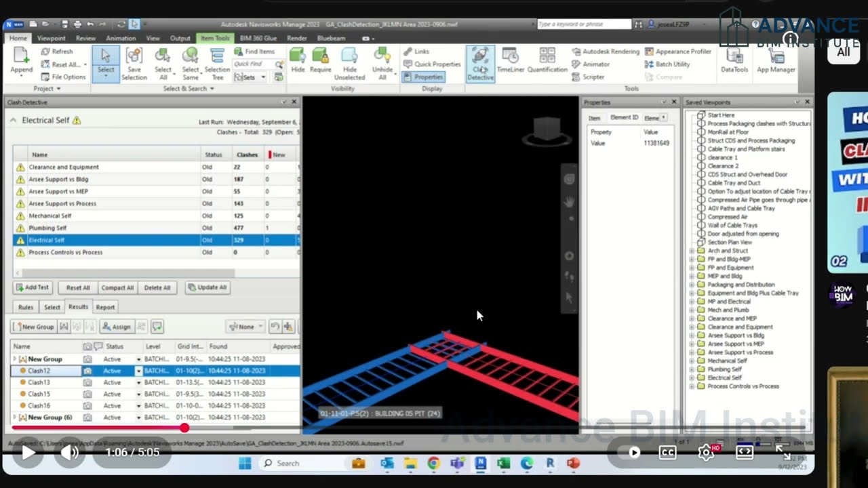Click the Add Test button
This screenshot has width=868, height=488.
pos(33,287)
